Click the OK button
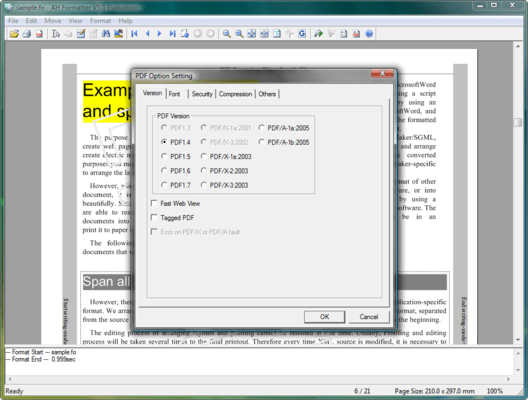The image size is (528, 400). [x=324, y=317]
